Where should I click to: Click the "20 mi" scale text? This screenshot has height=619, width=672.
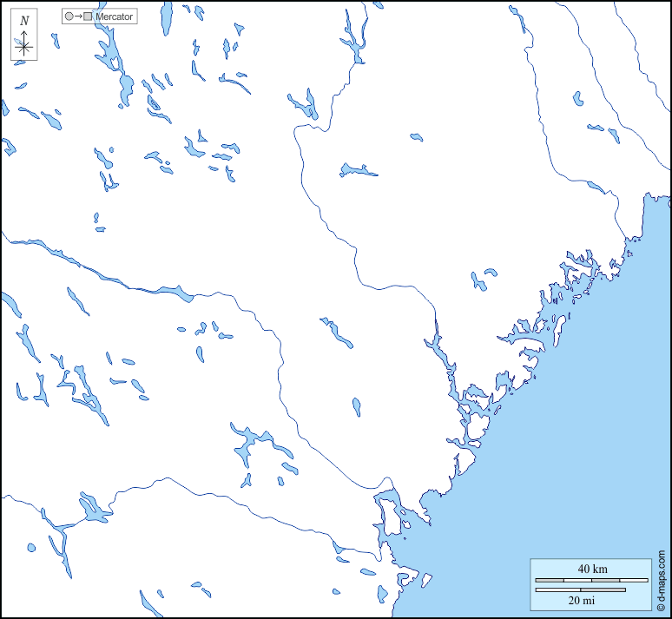582,601
